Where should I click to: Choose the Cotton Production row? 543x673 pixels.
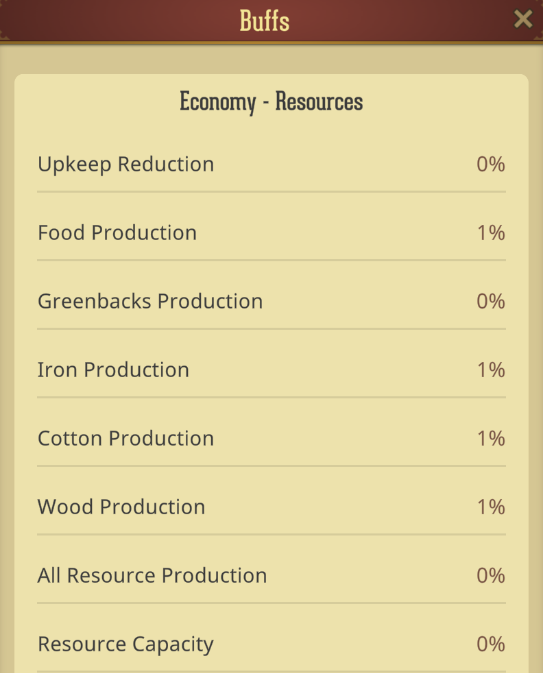(x=271, y=438)
